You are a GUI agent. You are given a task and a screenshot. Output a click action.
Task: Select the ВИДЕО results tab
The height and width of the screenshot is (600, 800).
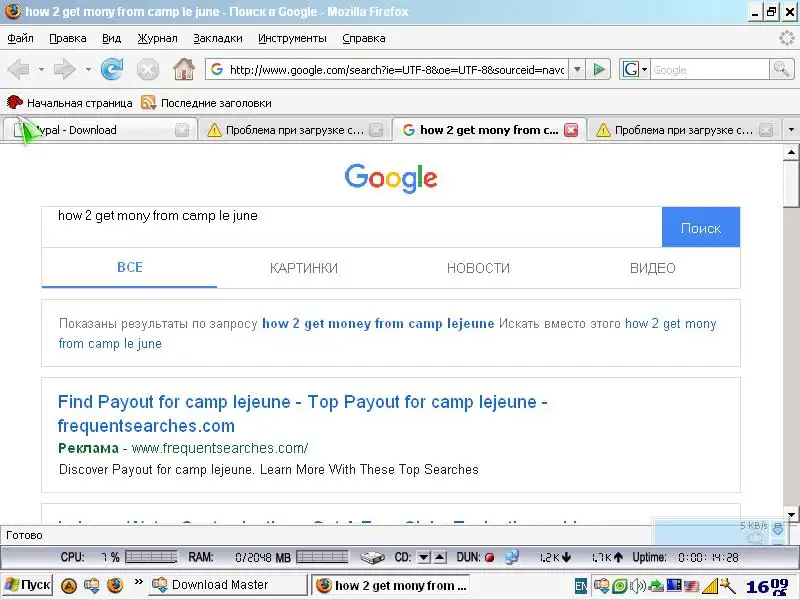653,268
